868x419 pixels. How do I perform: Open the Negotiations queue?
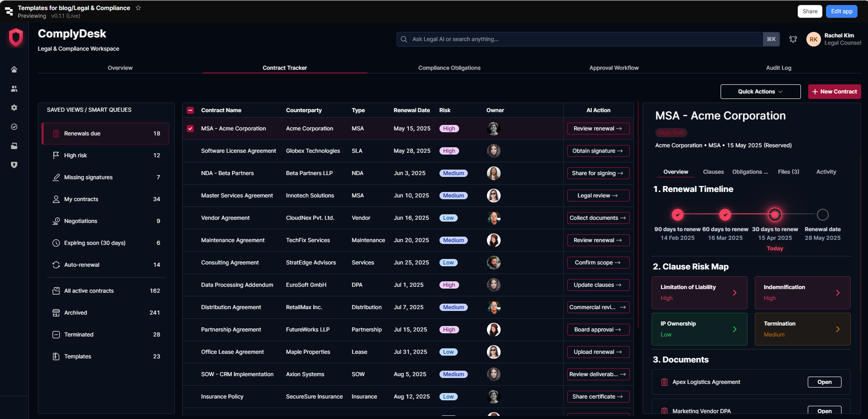105,221
